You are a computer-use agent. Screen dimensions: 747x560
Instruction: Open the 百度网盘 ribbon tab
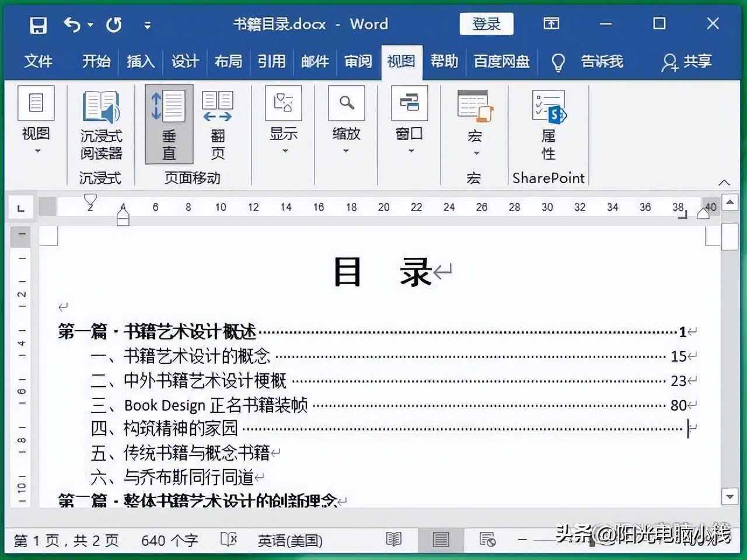click(x=501, y=61)
